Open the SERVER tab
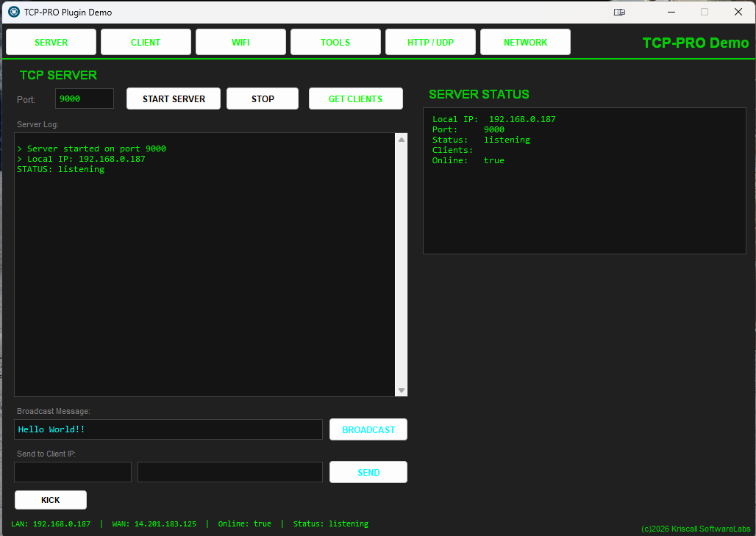Viewport: 756px width, 536px height. coord(51,42)
